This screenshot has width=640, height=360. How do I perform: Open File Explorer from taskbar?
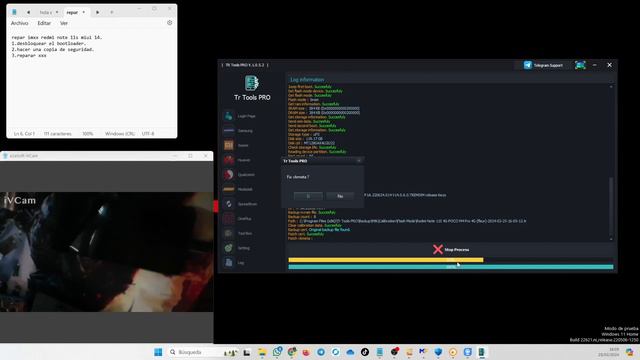[262, 352]
